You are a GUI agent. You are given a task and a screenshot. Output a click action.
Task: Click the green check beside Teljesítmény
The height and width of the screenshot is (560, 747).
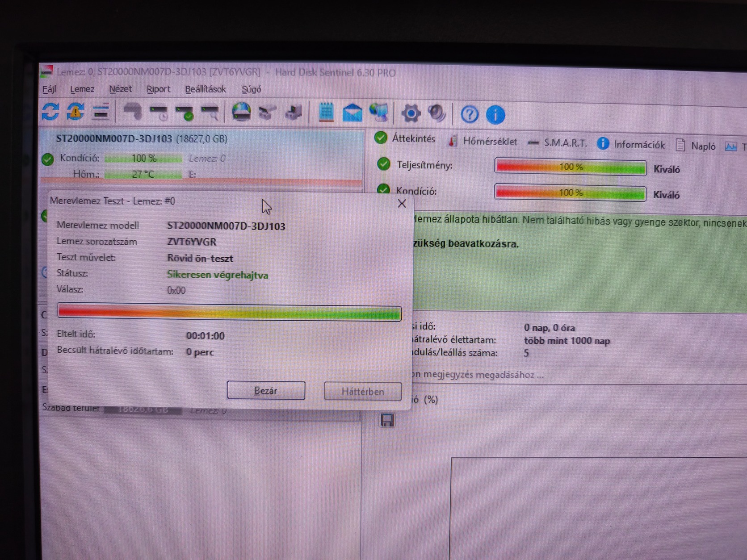(x=383, y=164)
